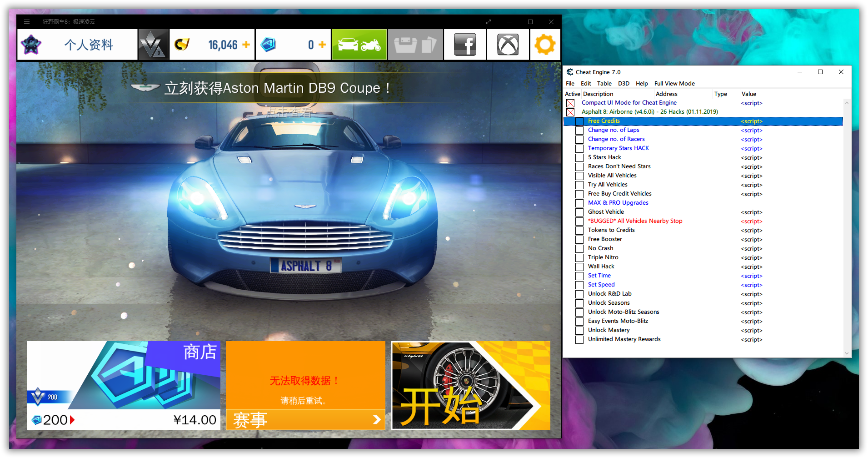Click the Address column header
This screenshot has height=458, width=868.
[683, 94]
